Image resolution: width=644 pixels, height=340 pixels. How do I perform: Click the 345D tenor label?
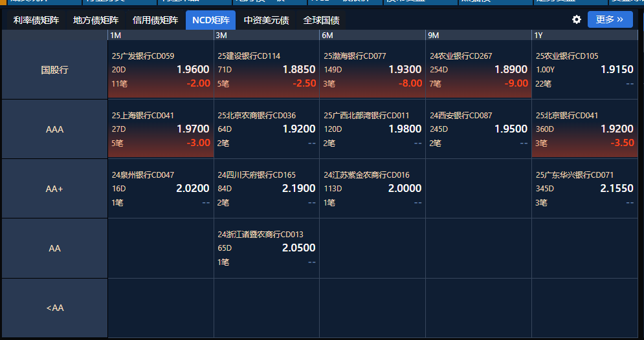pyautogui.click(x=544, y=189)
